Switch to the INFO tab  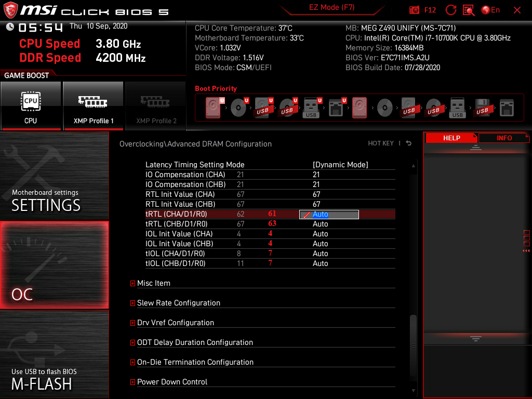[504, 138]
